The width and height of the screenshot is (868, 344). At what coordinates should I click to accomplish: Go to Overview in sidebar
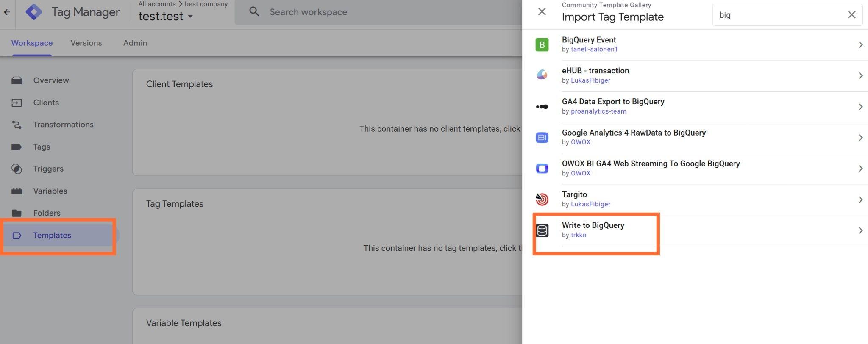coord(51,80)
